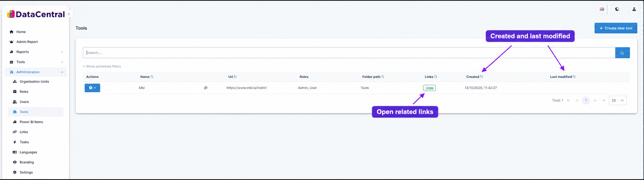Click the blue search magnifier button
Screen dimensions: 644x180
(622, 53)
